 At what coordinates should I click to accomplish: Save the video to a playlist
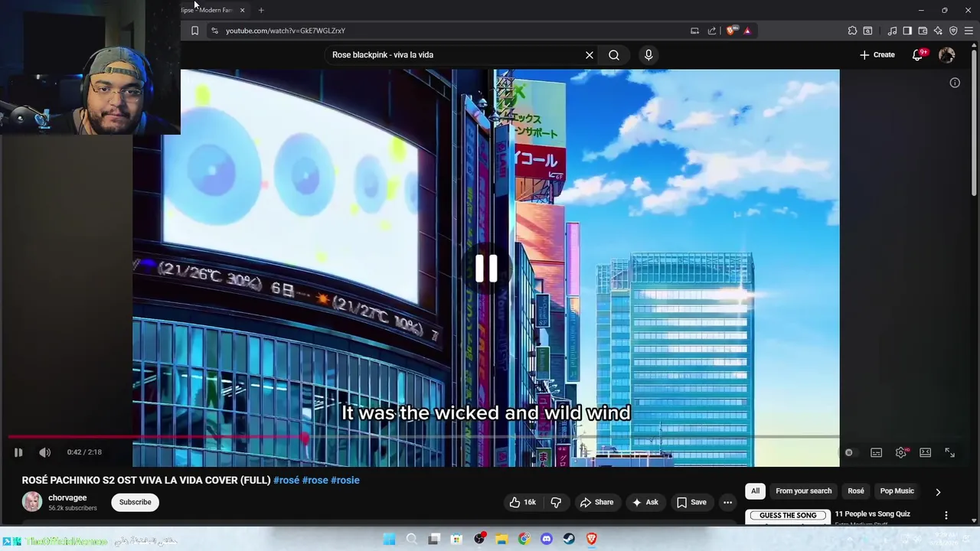click(x=691, y=502)
